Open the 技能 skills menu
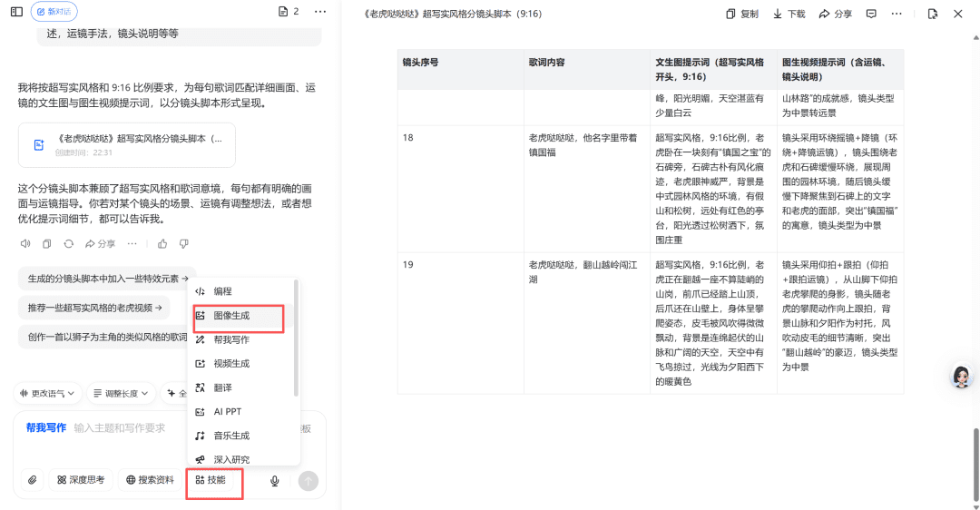Screen dimensions: 980x510 210,480
